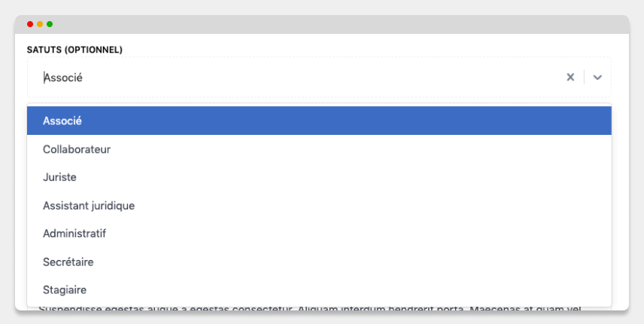Maximize the window using the green button

(x=50, y=24)
